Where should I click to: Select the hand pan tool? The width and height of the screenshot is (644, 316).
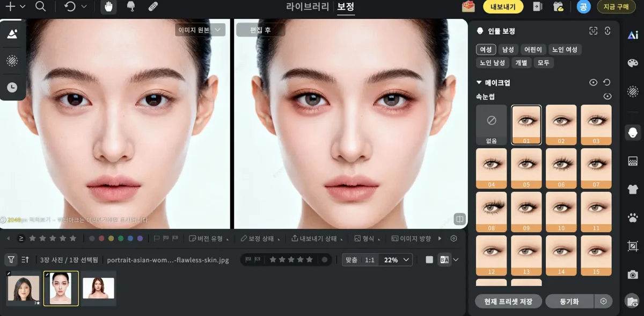(x=109, y=7)
